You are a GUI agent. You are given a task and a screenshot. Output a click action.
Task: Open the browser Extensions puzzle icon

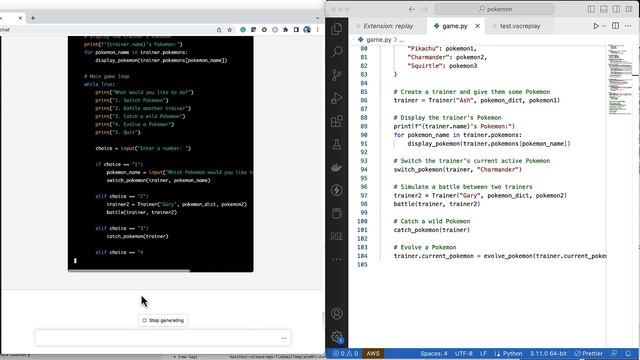click(285, 29)
